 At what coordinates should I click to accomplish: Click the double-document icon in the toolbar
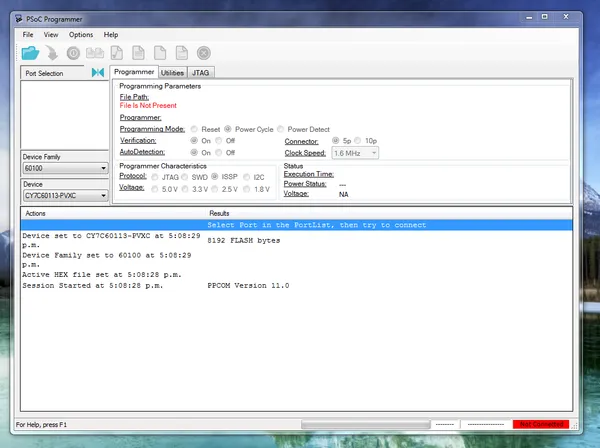click(95, 53)
